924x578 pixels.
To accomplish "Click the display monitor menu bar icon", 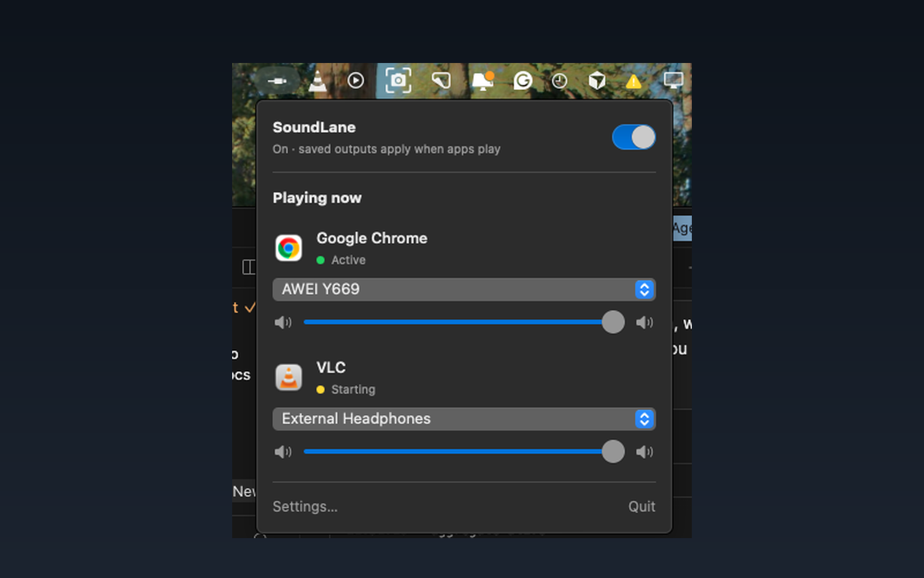I will [673, 80].
